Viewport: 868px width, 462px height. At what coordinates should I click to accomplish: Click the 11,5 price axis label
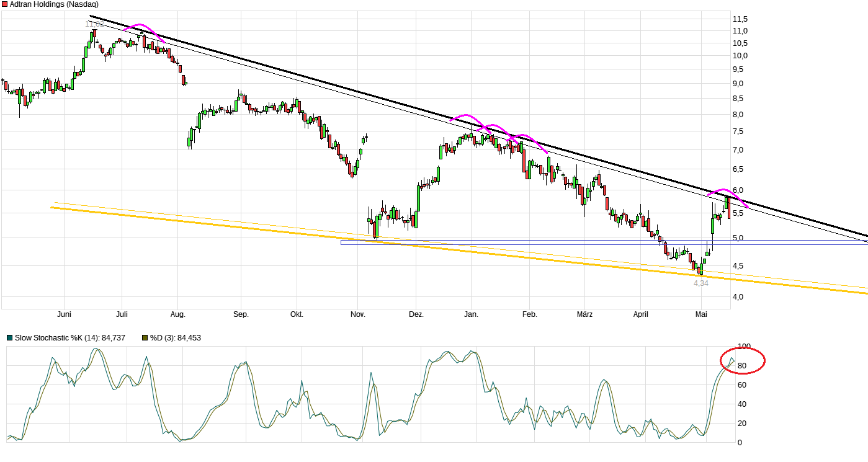(x=740, y=18)
